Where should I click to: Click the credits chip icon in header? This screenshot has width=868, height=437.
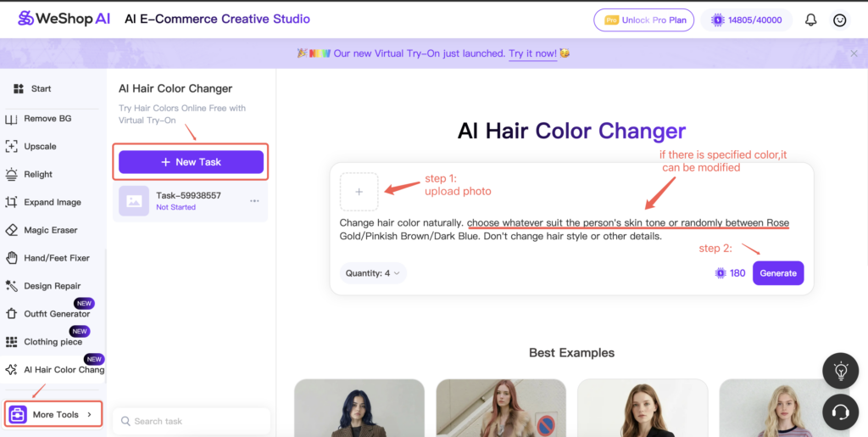pos(718,20)
